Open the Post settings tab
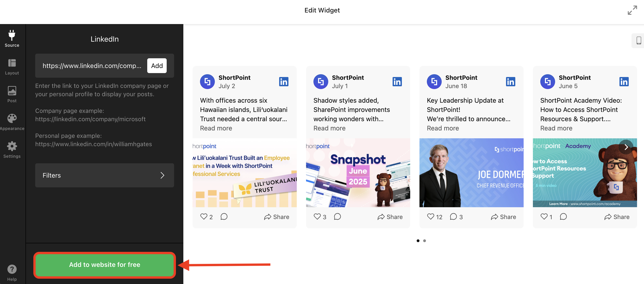This screenshot has width=644, height=284. (12, 94)
